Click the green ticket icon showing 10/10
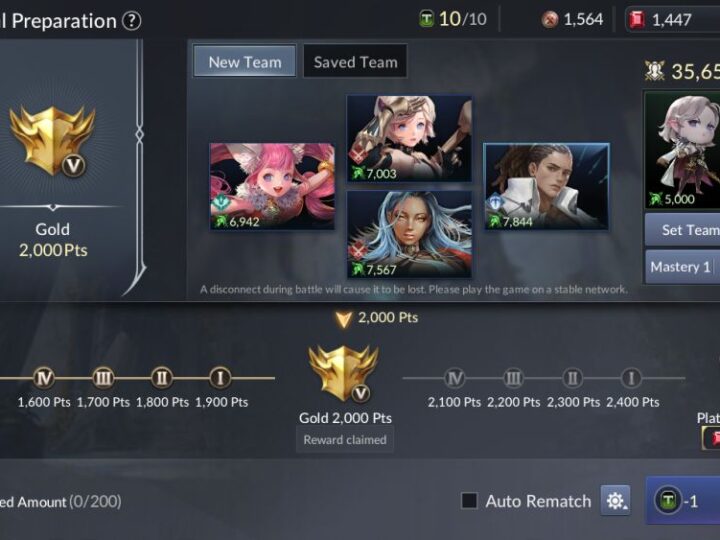Viewport: 720px width, 540px height. [426, 19]
